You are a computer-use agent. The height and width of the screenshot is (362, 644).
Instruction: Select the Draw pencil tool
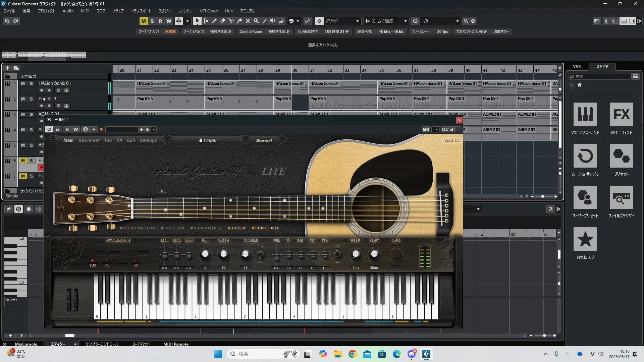tap(214, 21)
